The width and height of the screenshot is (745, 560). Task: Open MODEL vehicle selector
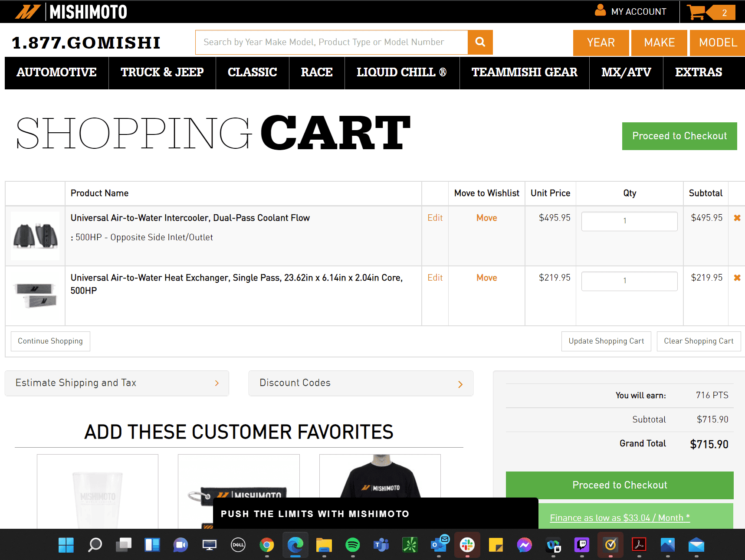[718, 43]
